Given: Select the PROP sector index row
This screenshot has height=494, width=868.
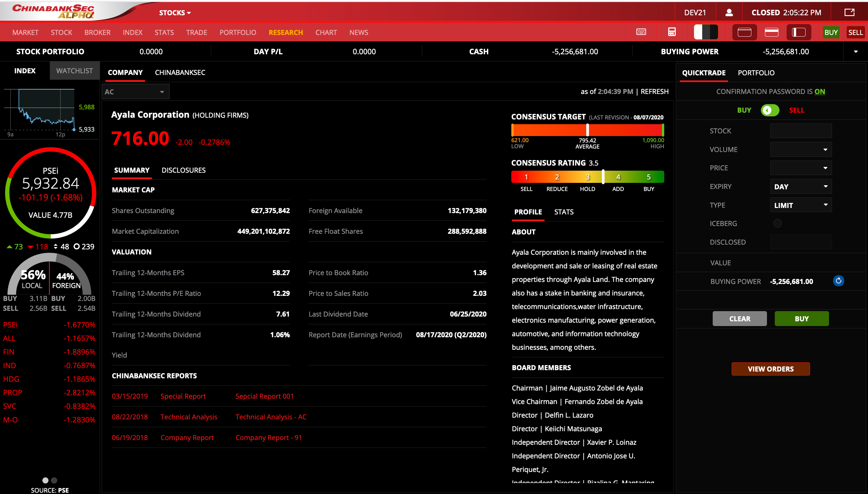Looking at the screenshot, I should (50, 393).
